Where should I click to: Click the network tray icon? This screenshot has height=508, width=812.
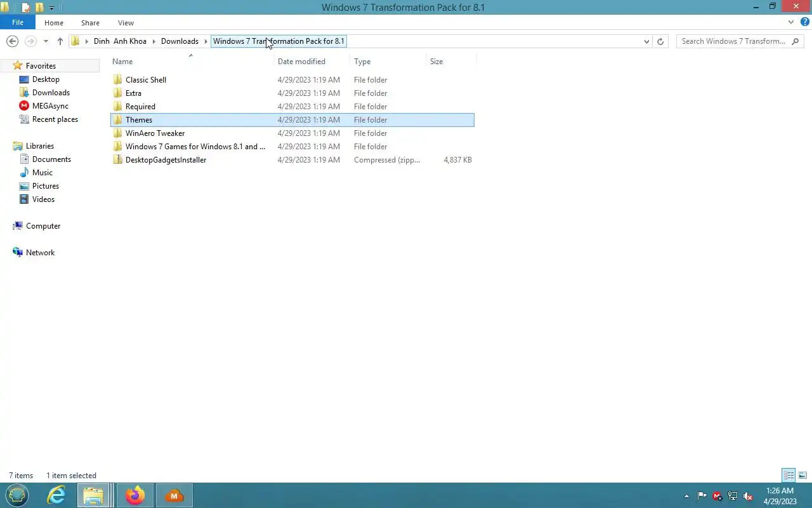tap(733, 496)
